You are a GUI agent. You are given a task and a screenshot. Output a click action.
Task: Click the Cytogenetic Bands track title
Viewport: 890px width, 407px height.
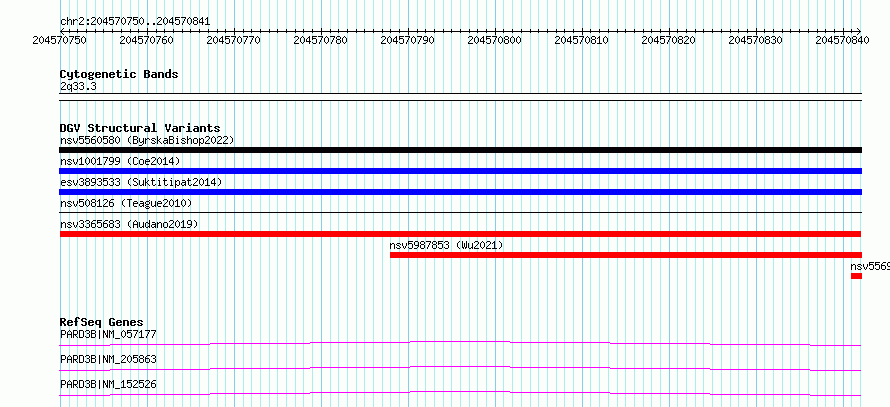click(x=119, y=74)
